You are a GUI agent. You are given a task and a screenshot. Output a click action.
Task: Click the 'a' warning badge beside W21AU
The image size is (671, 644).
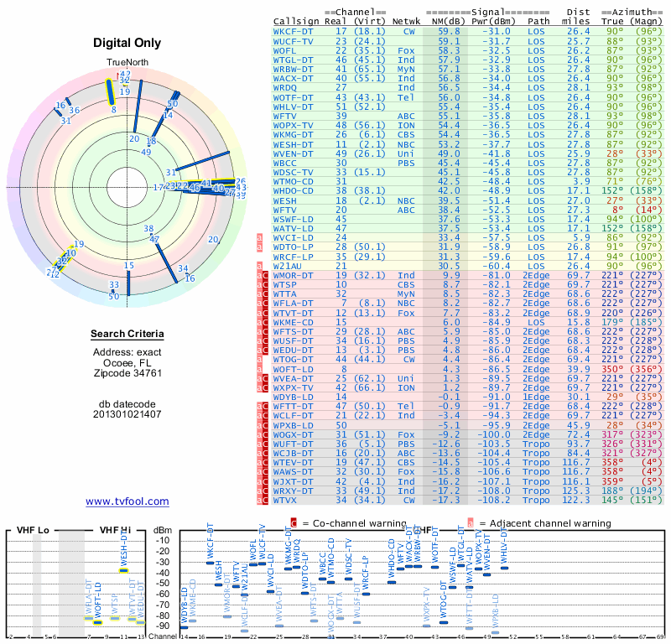tap(259, 266)
